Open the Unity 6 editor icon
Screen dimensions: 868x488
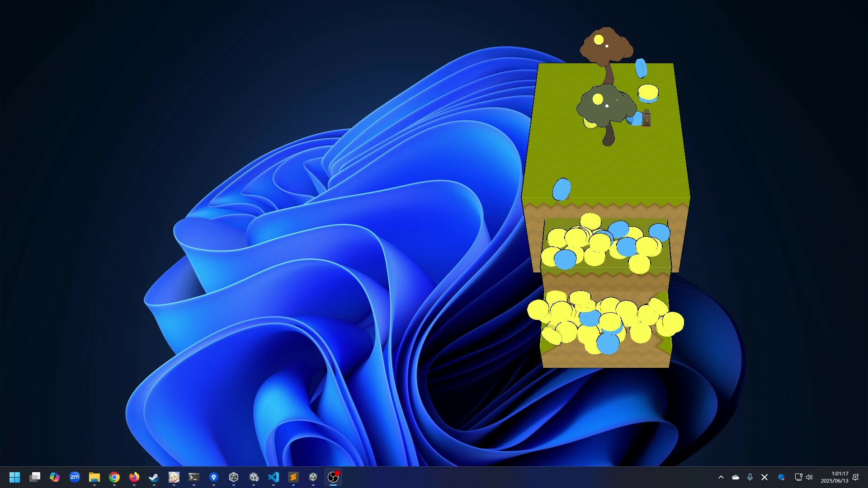pyautogui.click(x=254, y=477)
